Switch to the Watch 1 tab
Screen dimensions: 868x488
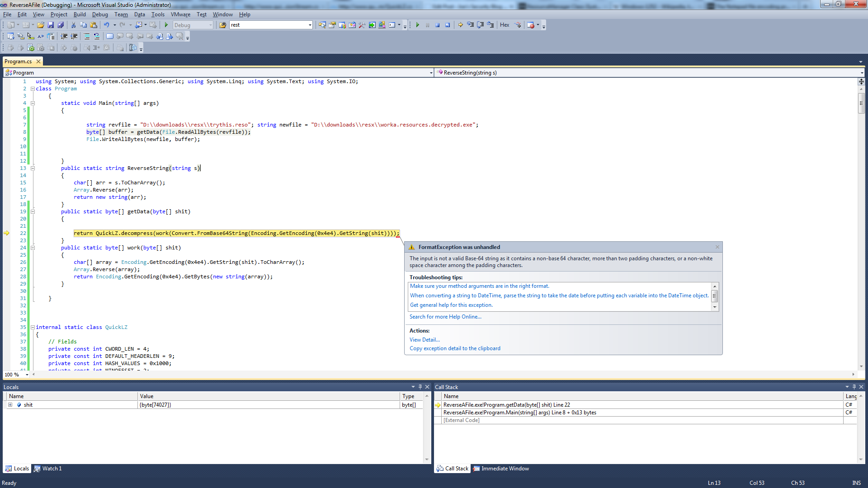click(x=47, y=469)
